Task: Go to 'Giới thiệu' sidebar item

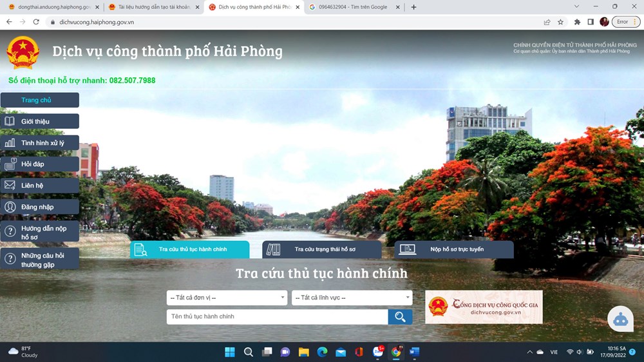Action: (40, 121)
